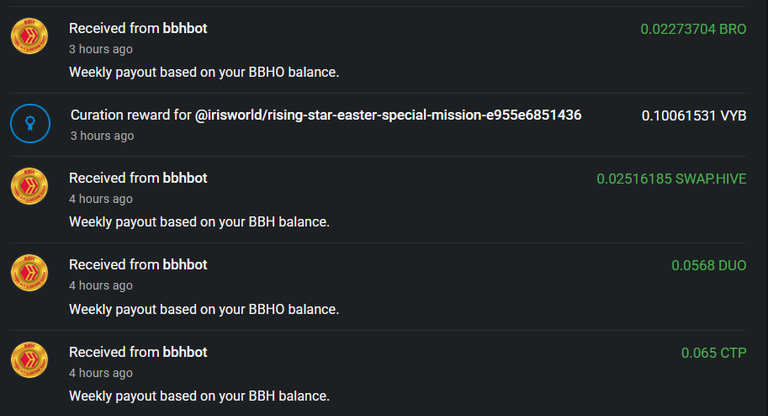Click bbhbot avatar icon beside DUO payout
The width and height of the screenshot is (768, 416).
point(29,273)
